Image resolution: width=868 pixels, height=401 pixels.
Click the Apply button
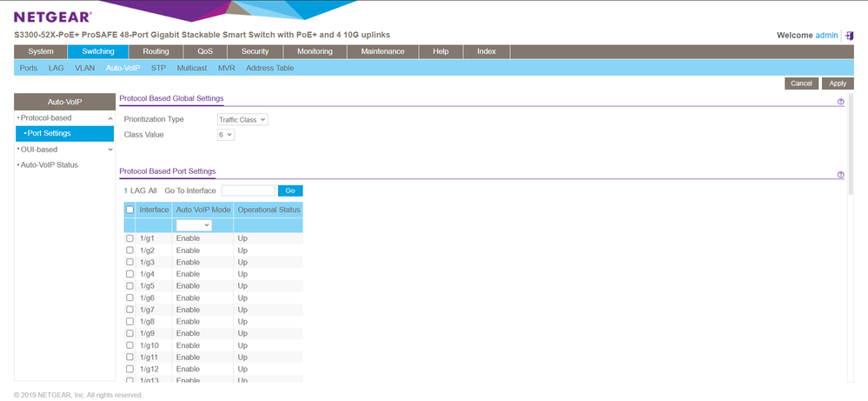[838, 84]
